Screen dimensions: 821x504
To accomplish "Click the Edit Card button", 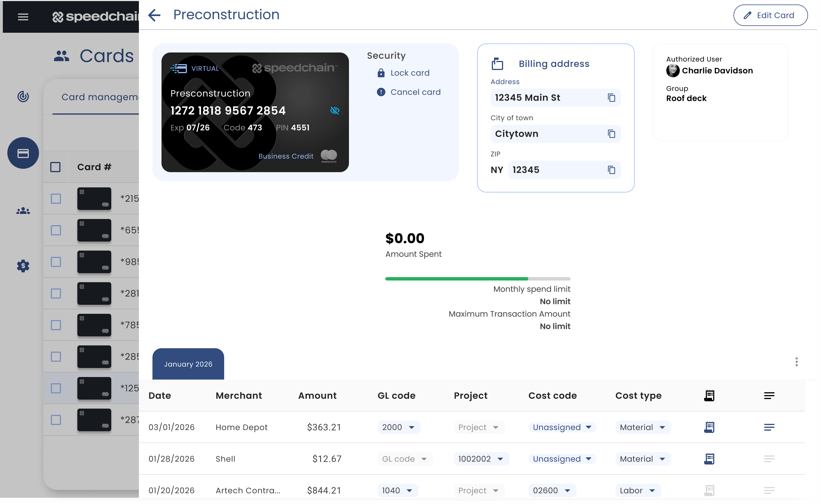I will pyautogui.click(x=770, y=15).
